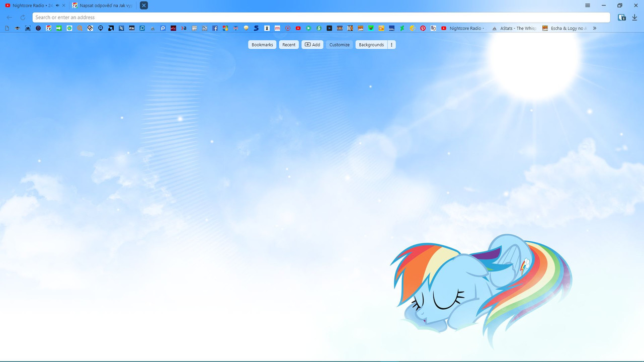Screen dimensions: 644x362
Task: Click the Add button on start page
Action: [x=312, y=45]
